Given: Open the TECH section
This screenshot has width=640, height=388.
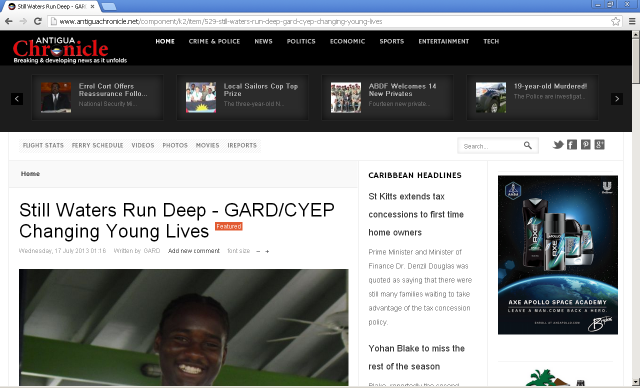Looking at the screenshot, I should point(491,41).
